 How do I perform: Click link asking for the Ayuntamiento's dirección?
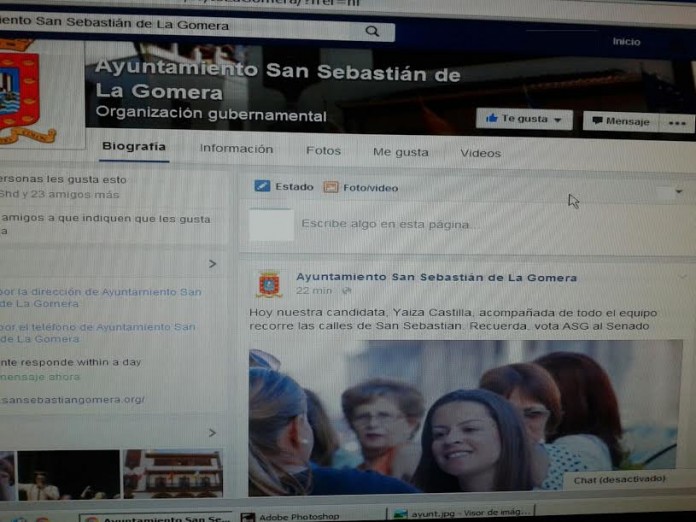click(101, 298)
